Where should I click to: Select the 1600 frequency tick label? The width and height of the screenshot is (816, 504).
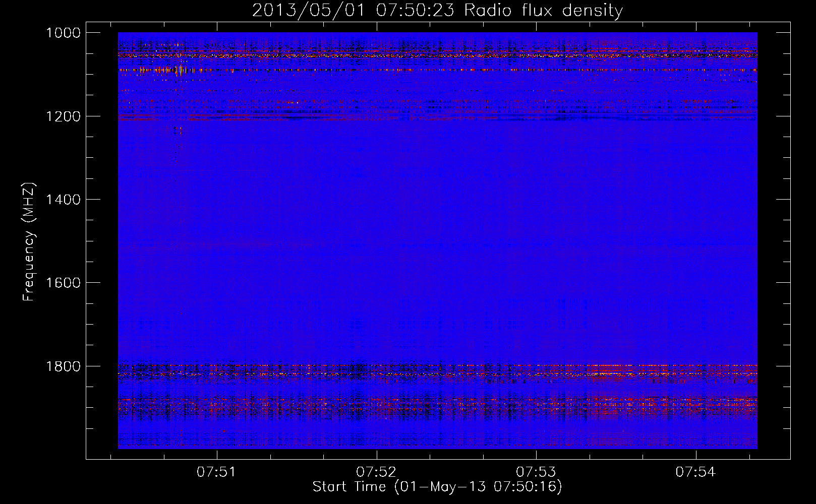(x=63, y=283)
